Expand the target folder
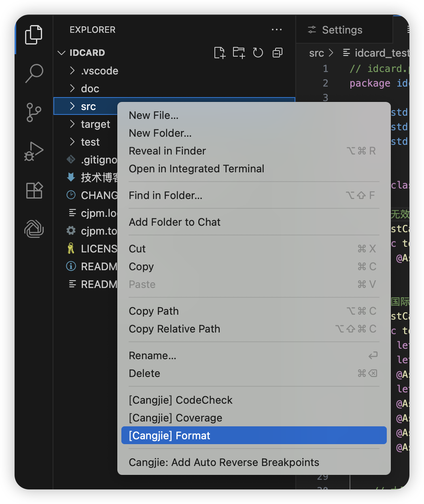Screen dimensions: 424x504 coord(72,124)
